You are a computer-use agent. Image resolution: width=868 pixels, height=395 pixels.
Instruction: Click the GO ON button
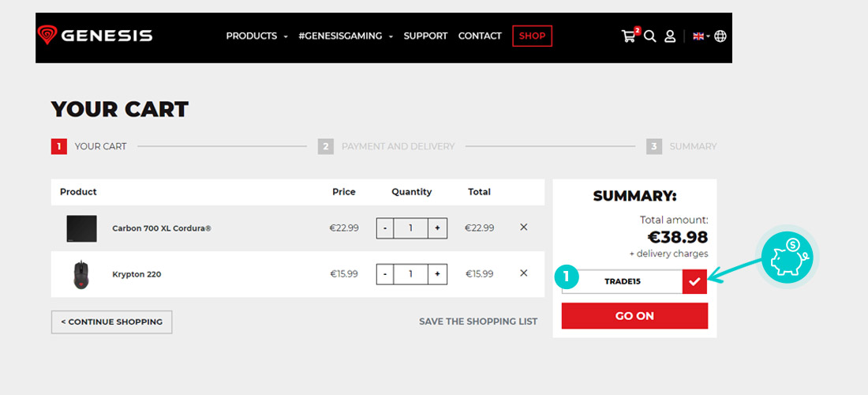click(634, 316)
